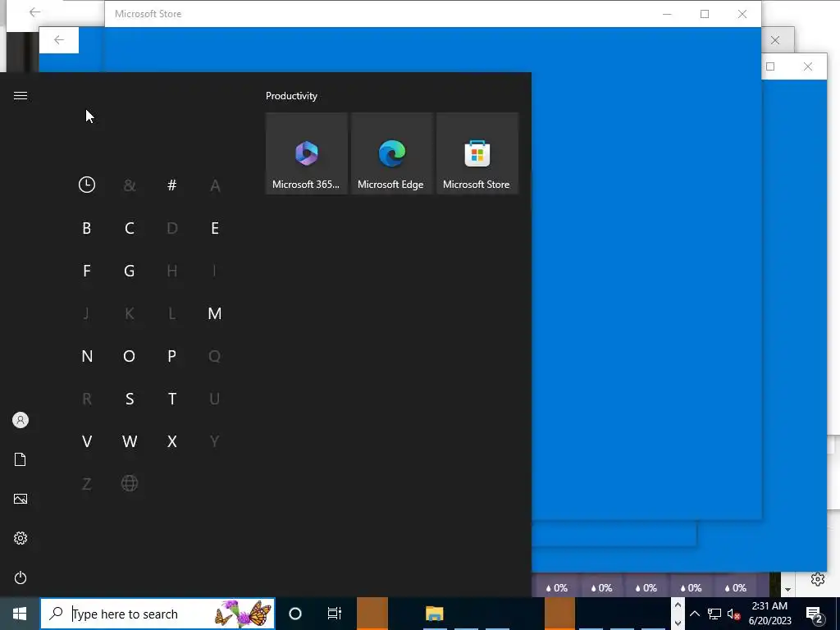Select the Productivity group heading
Screen dimensions: 840x630
[x=291, y=96]
